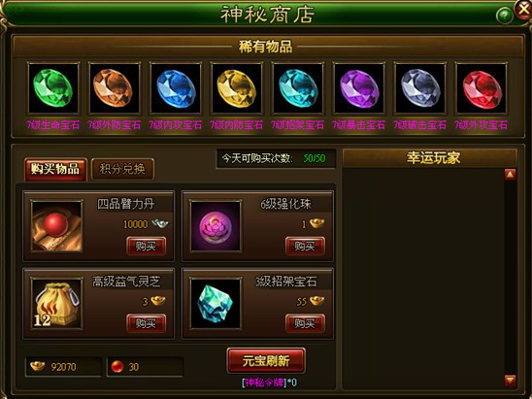This screenshot has width=532, height=399.
Task: Buy the 3级招架宝石 item
Action: point(305,323)
